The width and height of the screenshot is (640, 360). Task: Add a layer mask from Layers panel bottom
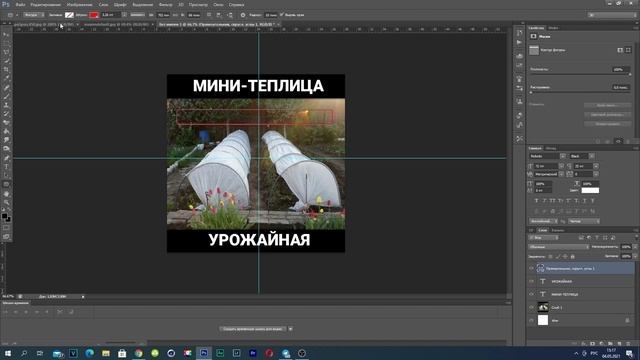(x=592, y=344)
